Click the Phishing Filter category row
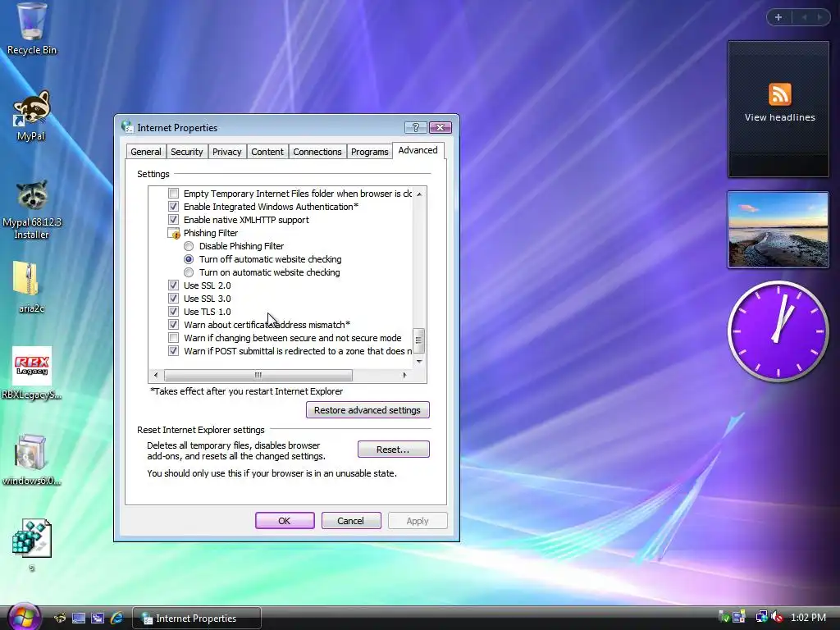Viewport: 840px width, 630px height. [x=203, y=233]
